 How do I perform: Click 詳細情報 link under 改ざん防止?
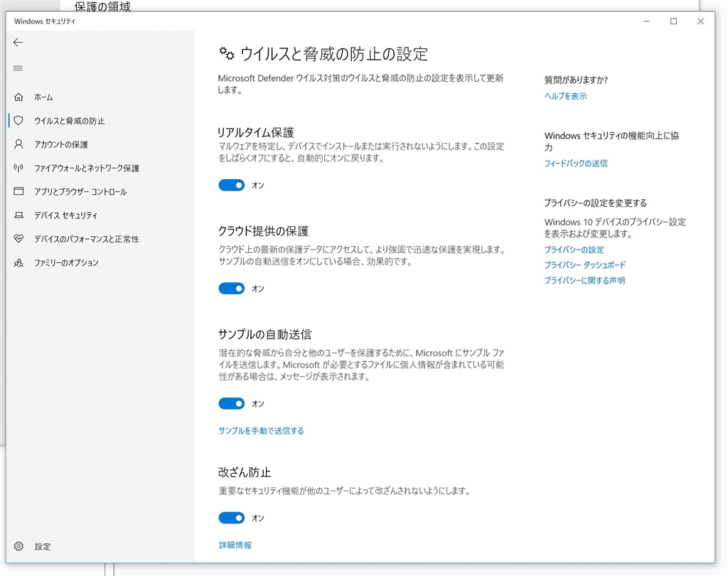tap(235, 545)
